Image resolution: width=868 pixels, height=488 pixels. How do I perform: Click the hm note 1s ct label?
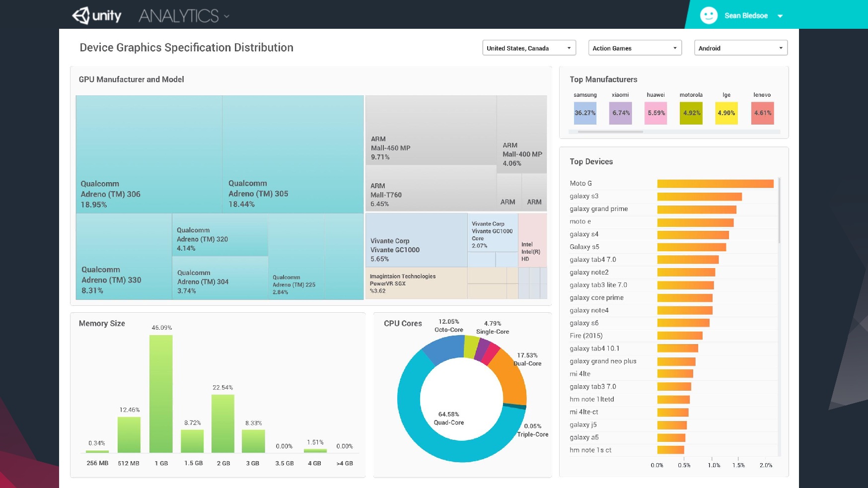(590, 450)
